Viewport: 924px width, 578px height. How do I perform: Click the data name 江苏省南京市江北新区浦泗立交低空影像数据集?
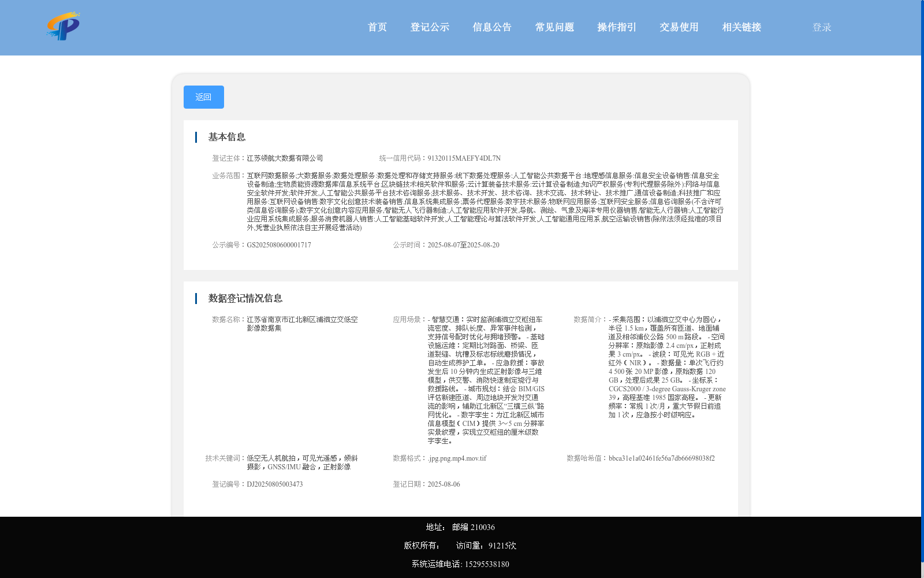pyautogui.click(x=303, y=324)
